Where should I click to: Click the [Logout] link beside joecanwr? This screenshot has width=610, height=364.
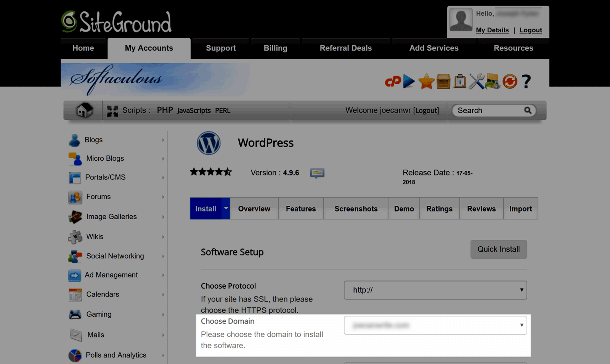point(426,111)
